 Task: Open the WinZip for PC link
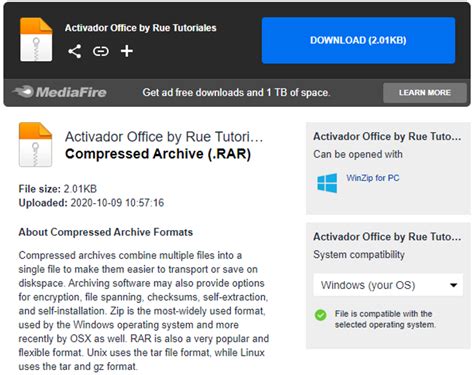click(373, 178)
